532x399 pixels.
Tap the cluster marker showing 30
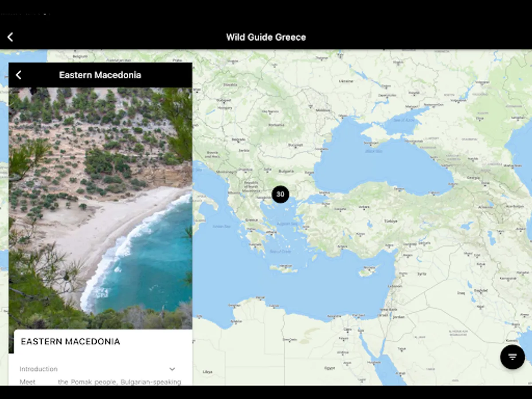(280, 194)
